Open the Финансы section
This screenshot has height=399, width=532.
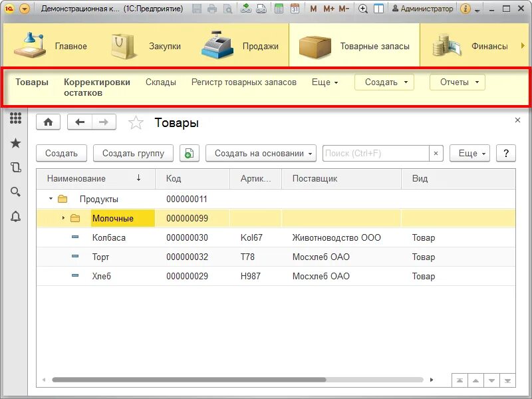pyautogui.click(x=470, y=45)
